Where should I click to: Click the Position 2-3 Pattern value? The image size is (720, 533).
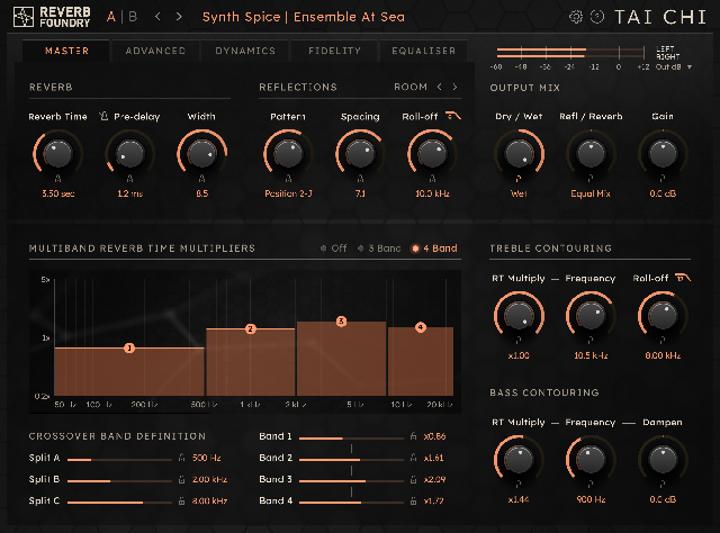288,194
